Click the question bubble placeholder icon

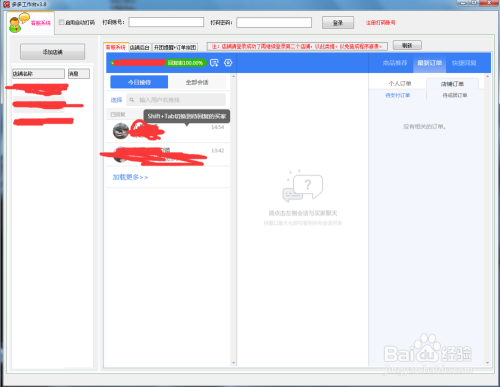tap(302, 187)
